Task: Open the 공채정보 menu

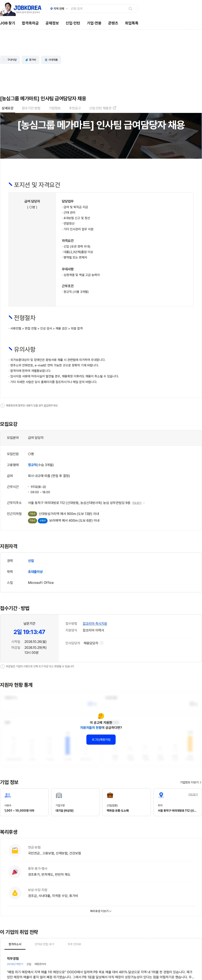Action: (52, 23)
